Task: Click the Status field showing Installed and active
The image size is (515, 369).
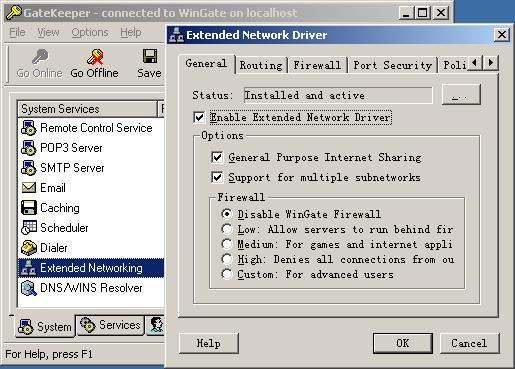Action: click(338, 95)
